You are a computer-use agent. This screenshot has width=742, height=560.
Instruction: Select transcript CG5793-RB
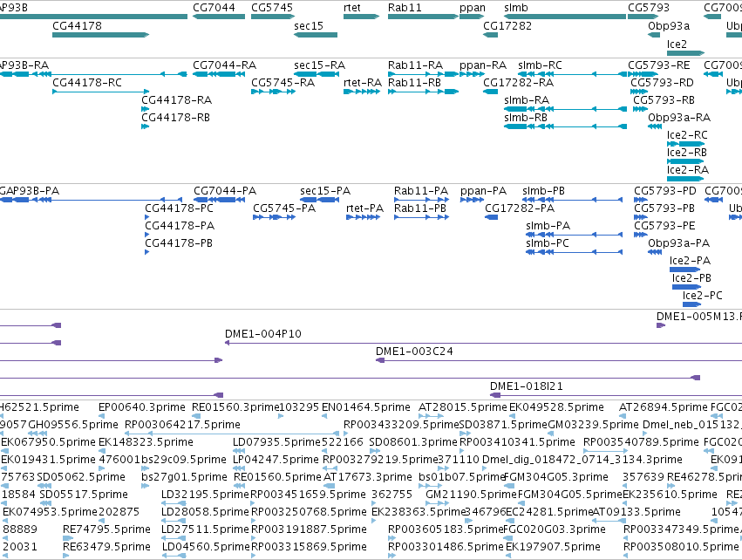point(664,100)
